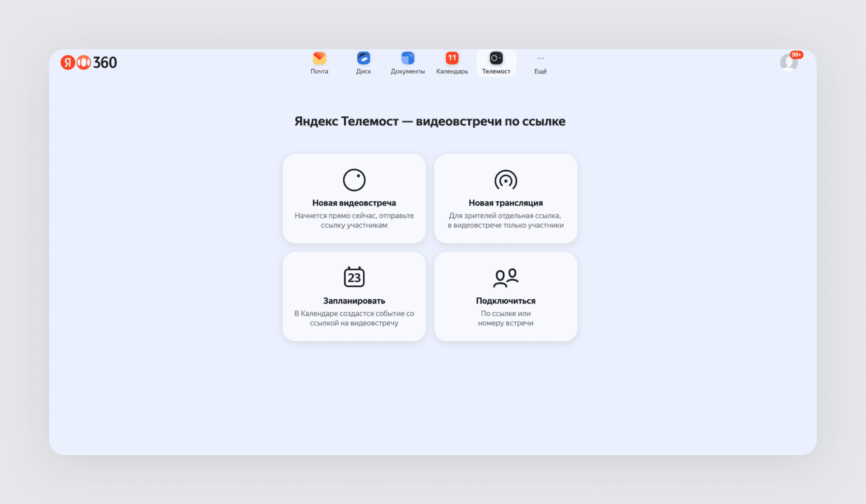The width and height of the screenshot is (866, 504).
Task: Click the Диск tab label
Action: 364,71
